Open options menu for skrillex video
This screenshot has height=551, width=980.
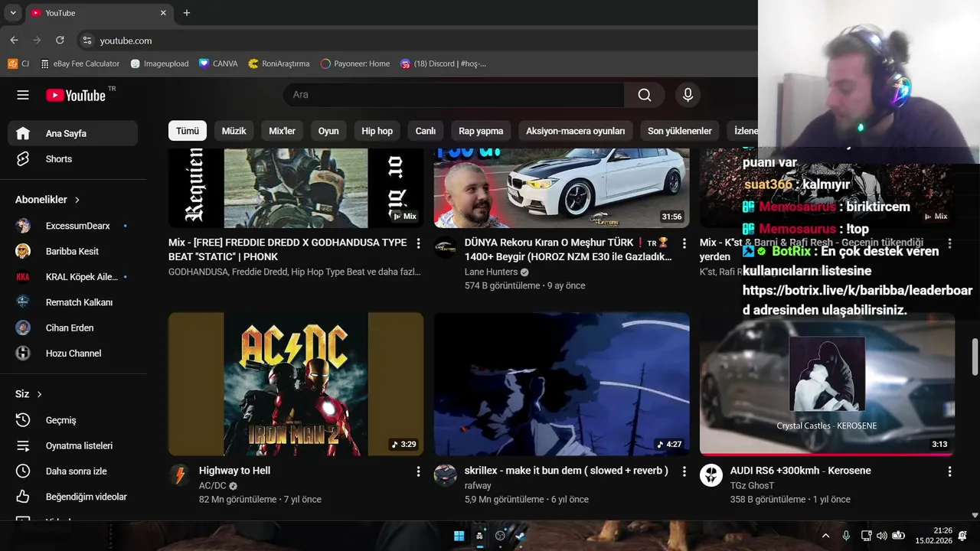pyautogui.click(x=684, y=471)
